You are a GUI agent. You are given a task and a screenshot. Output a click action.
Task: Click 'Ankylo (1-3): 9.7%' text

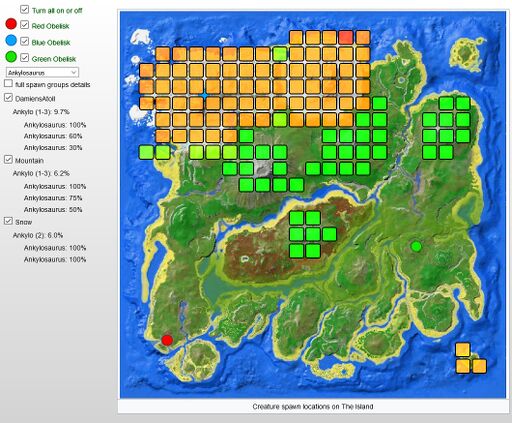click(41, 112)
